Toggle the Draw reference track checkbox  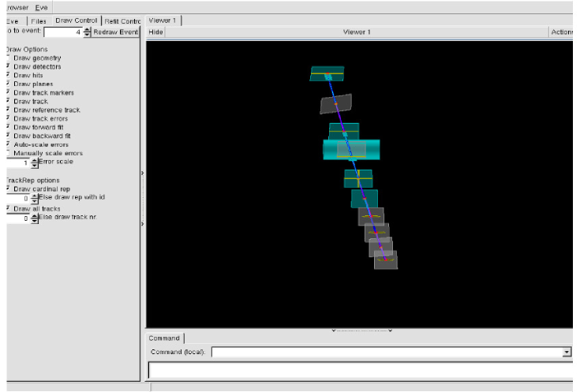[8, 110]
